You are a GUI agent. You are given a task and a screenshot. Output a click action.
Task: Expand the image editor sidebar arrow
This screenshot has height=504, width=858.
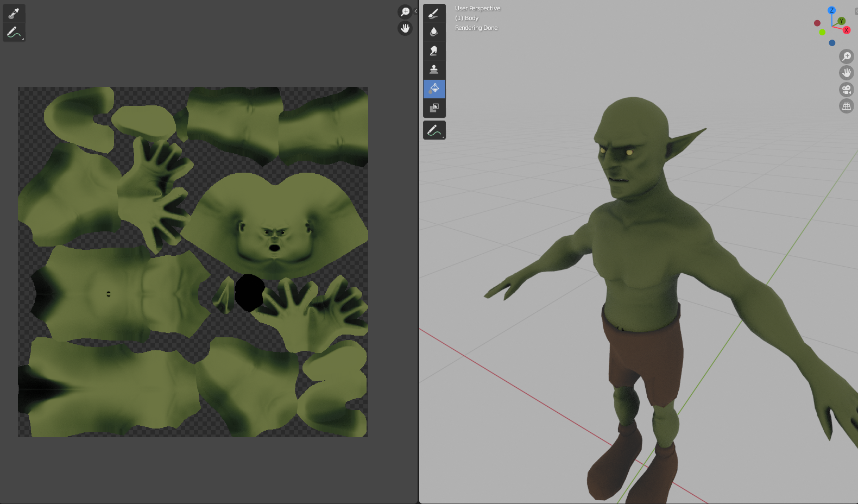click(x=416, y=11)
